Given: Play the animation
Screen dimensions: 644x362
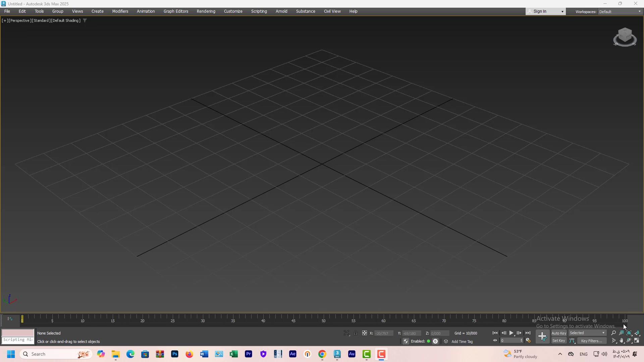Looking at the screenshot, I should point(512,333).
